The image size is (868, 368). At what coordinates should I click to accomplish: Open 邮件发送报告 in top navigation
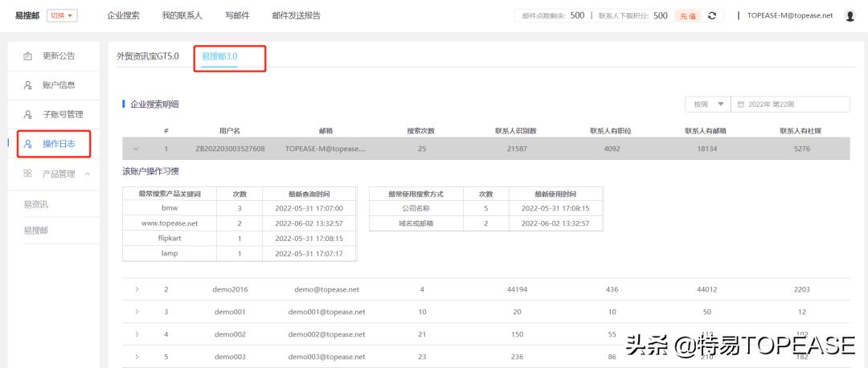click(297, 15)
